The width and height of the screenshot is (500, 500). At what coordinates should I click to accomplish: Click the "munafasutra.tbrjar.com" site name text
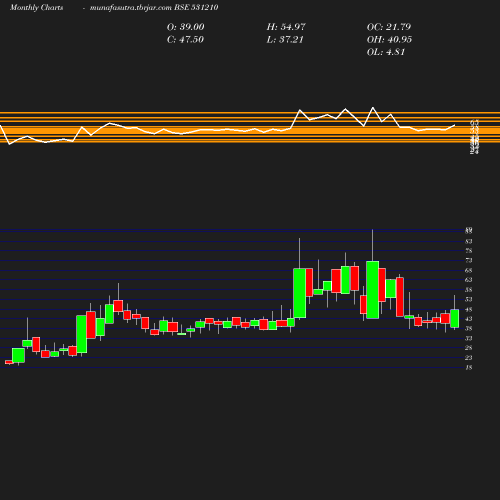pos(131,8)
